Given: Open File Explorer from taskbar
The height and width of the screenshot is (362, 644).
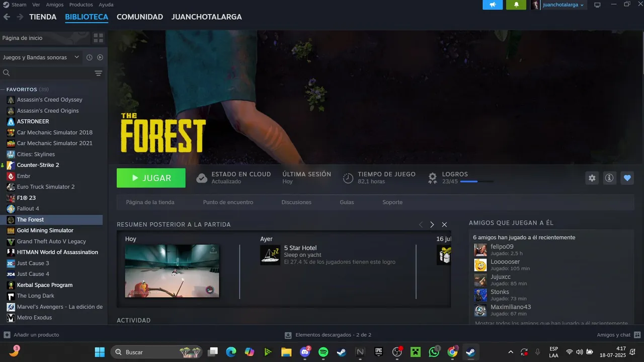Looking at the screenshot, I should point(286,352).
